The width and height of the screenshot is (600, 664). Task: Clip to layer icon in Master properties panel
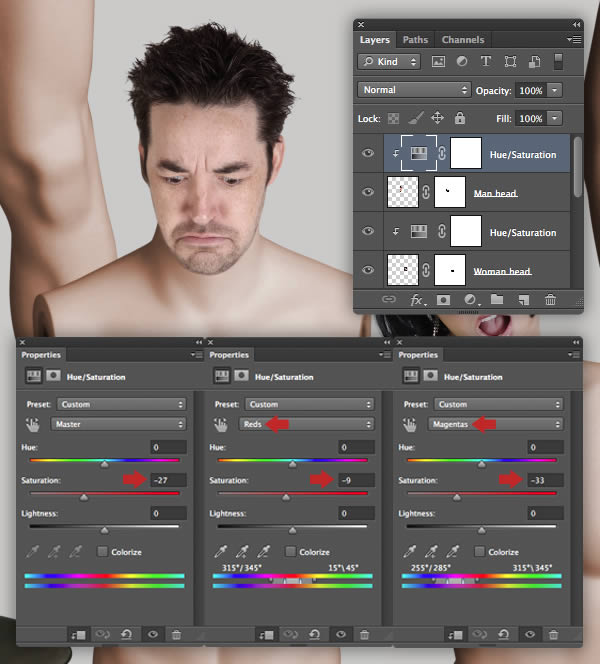tap(78, 634)
